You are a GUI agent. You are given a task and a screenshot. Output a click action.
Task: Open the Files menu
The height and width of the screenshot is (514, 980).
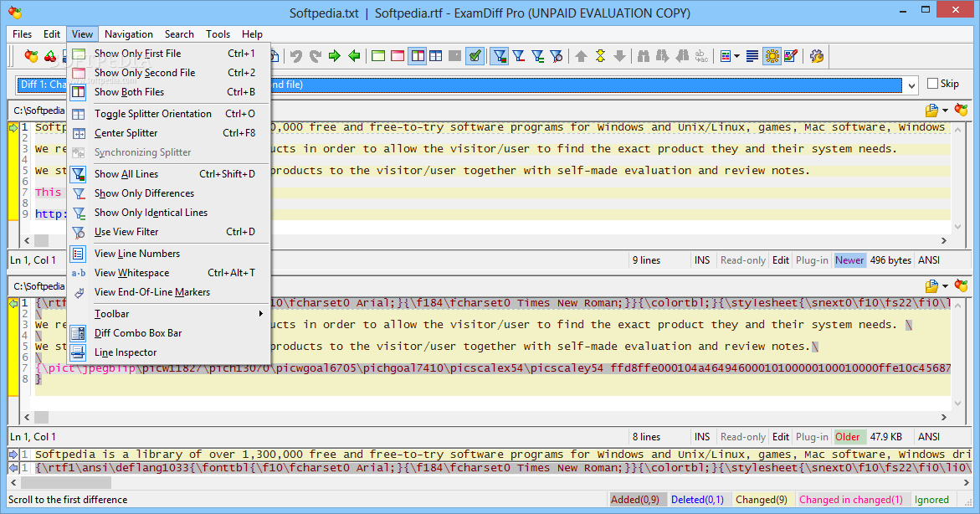point(22,33)
